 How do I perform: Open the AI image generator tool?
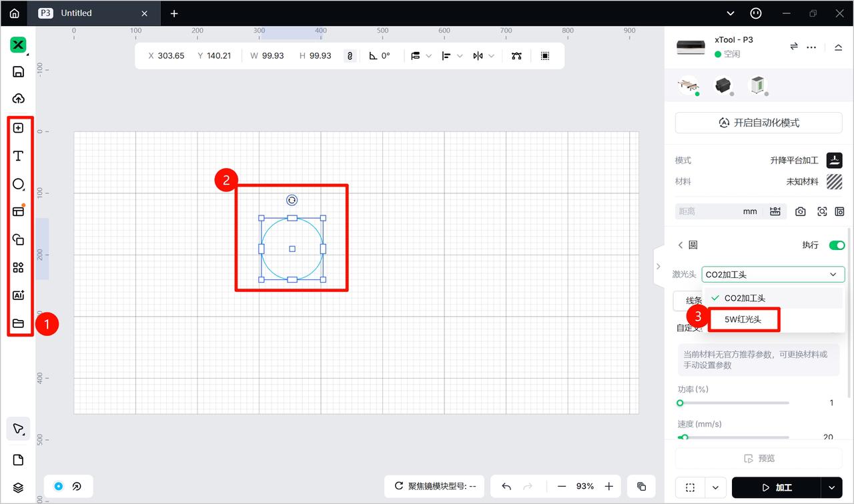coord(18,295)
